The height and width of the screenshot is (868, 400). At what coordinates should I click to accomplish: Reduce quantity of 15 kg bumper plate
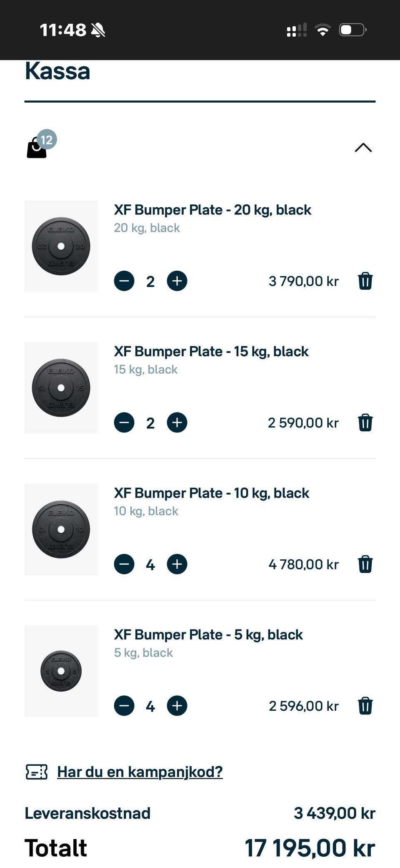(124, 423)
